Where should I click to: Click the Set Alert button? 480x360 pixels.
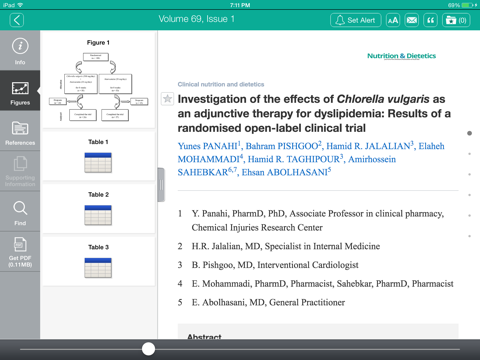click(x=356, y=20)
